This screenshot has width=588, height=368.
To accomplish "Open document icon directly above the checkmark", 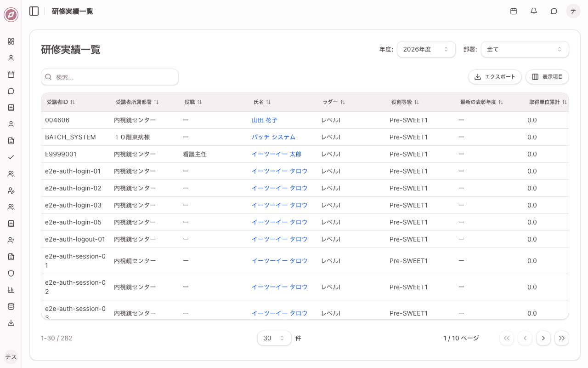I will pos(11,141).
